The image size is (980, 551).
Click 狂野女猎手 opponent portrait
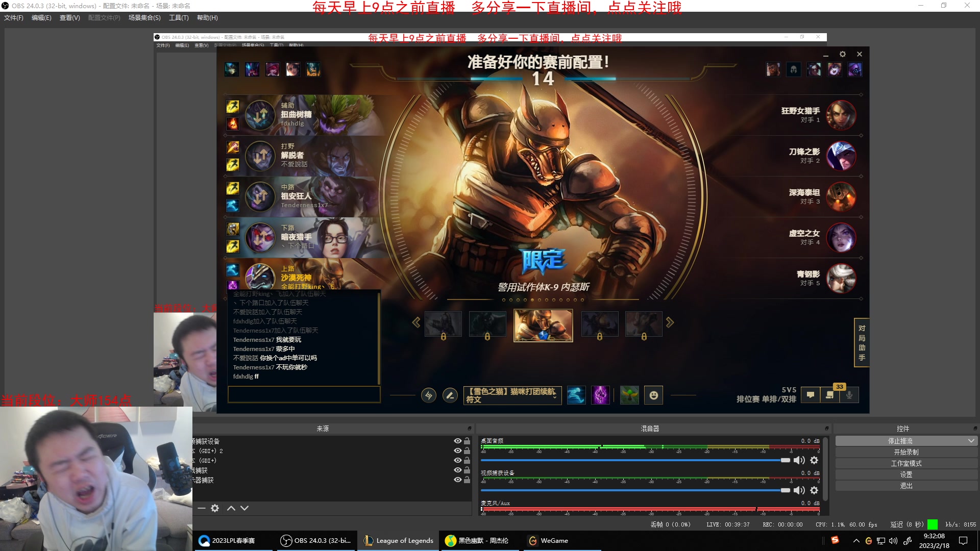[841, 115]
